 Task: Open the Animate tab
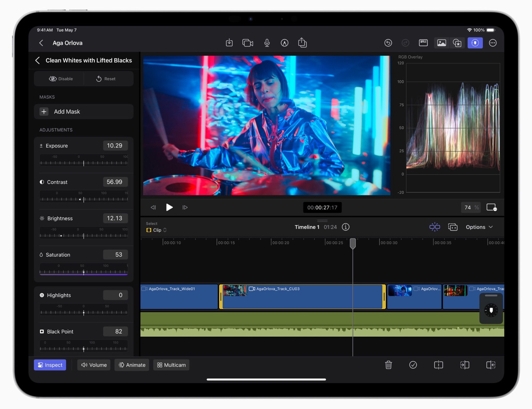132,365
